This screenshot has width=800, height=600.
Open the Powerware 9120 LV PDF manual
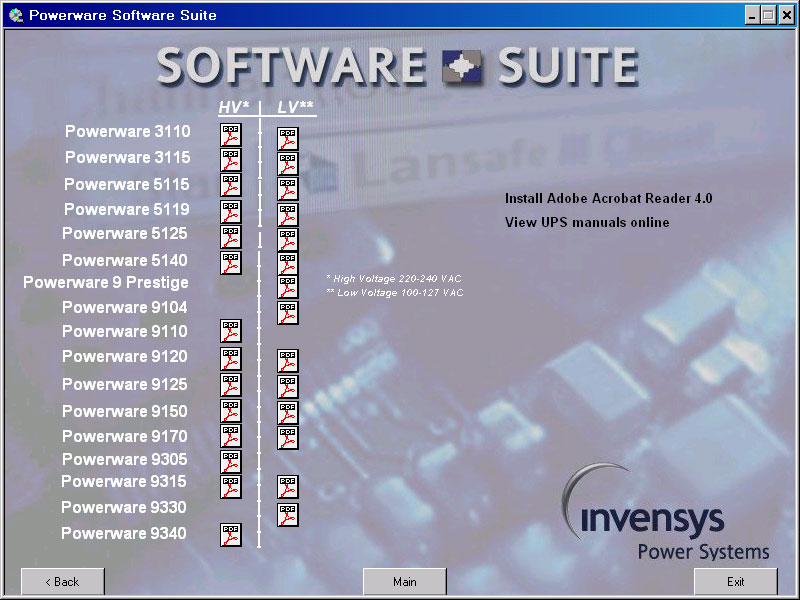click(x=288, y=361)
